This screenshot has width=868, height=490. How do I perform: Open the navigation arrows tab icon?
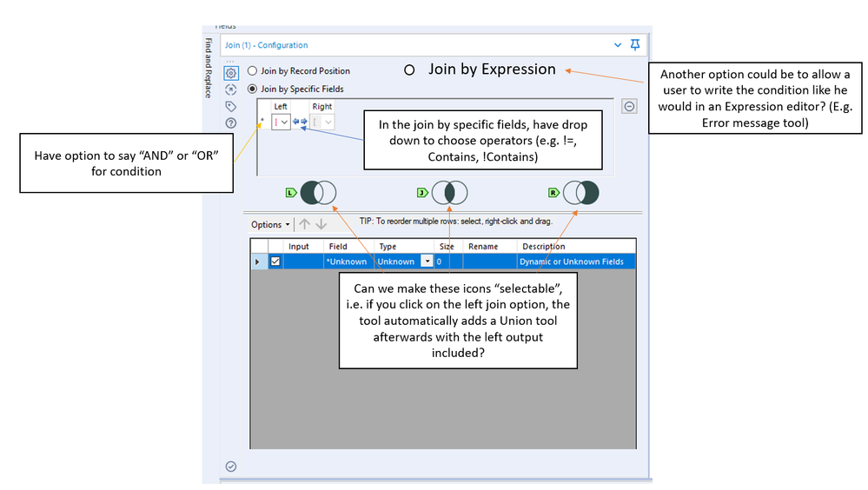point(231,89)
